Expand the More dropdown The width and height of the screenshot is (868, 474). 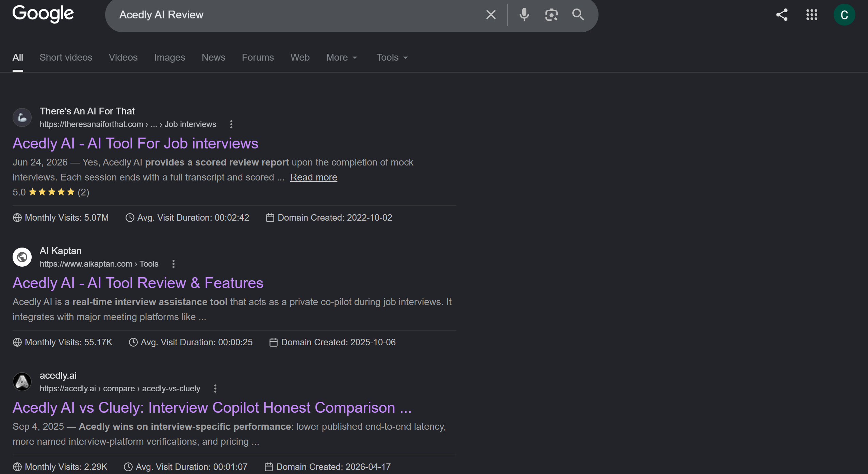tap(342, 57)
